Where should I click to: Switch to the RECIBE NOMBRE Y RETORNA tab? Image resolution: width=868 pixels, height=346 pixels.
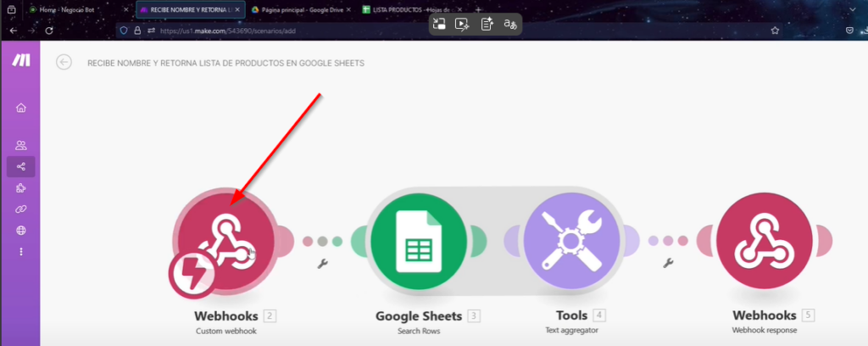pos(191,9)
